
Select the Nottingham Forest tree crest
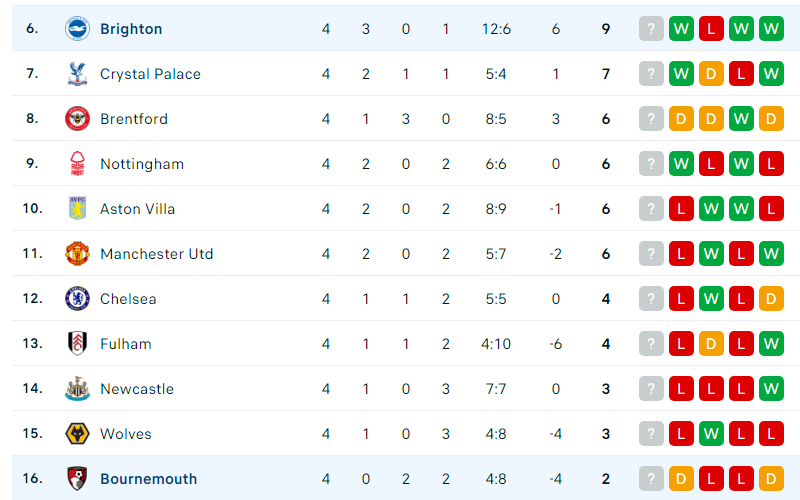78,163
